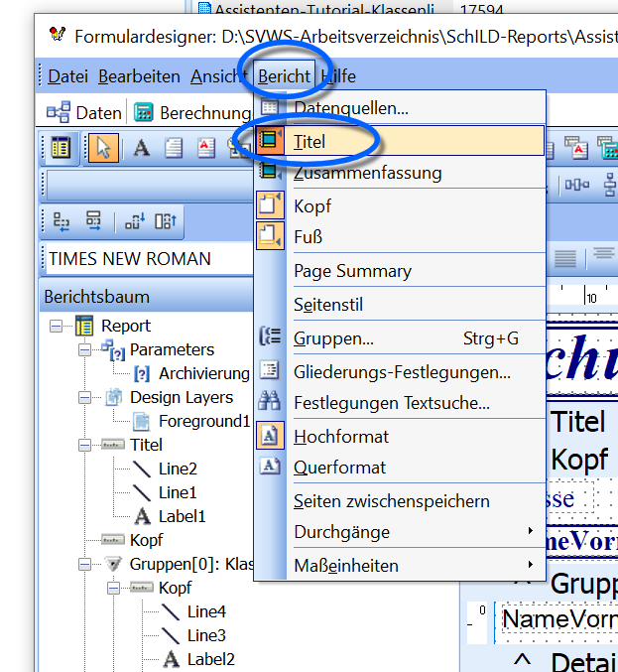Collapse the Parameters tree node
The width and height of the screenshot is (618, 672).
coord(84,350)
